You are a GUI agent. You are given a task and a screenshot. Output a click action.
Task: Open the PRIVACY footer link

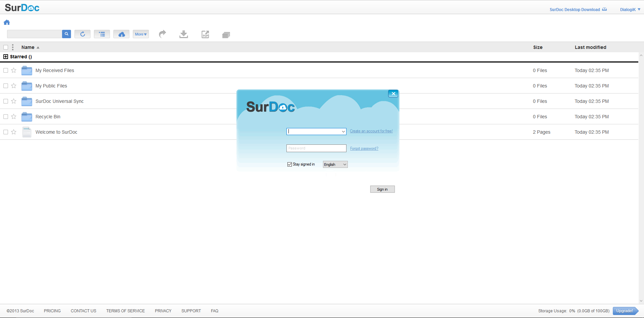pos(163,311)
